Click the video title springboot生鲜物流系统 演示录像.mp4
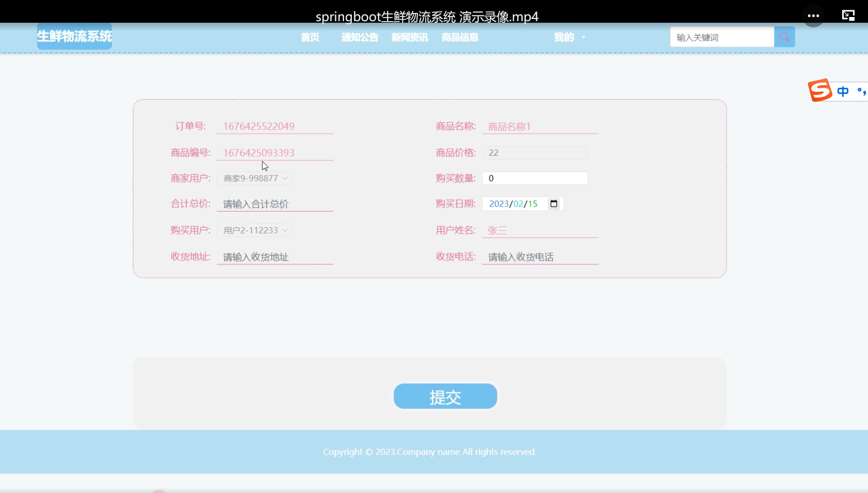This screenshot has height=493, width=868. [427, 17]
